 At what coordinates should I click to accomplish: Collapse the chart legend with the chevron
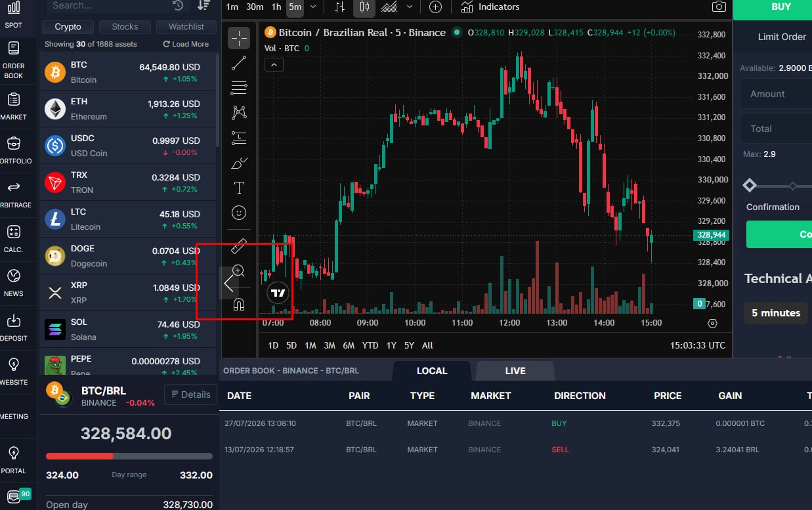tap(274, 64)
